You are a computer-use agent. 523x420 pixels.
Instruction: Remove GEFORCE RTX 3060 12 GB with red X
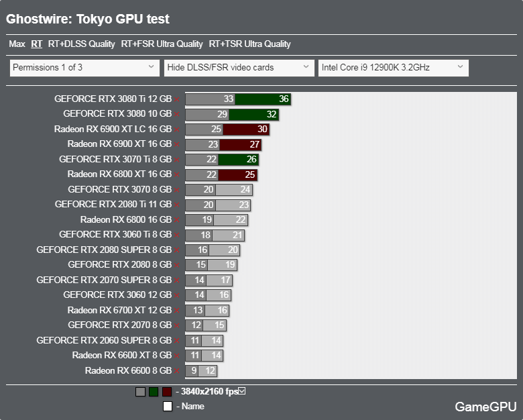[x=177, y=295]
